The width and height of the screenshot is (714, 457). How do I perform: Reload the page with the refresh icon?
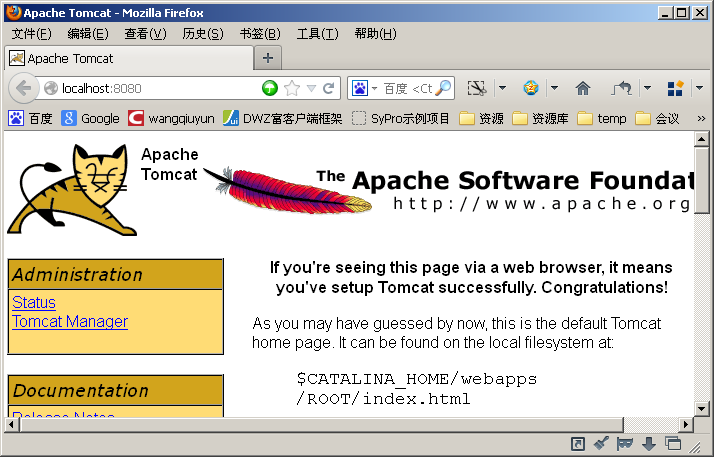click(328, 88)
